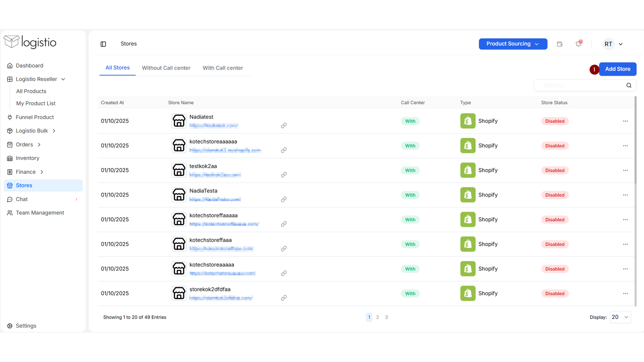The image size is (644, 362).
Task: Change the Display entries count dropdown
Action: 620,317
